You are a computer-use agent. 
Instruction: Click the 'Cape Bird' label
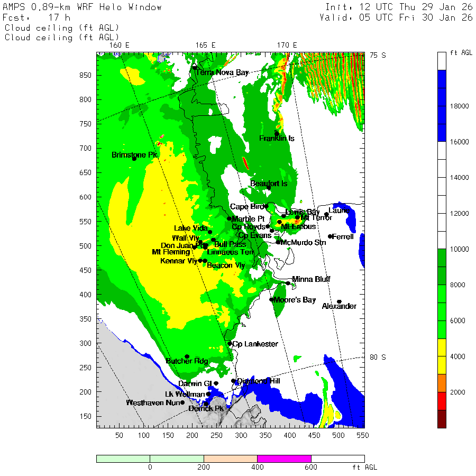pos(247,206)
